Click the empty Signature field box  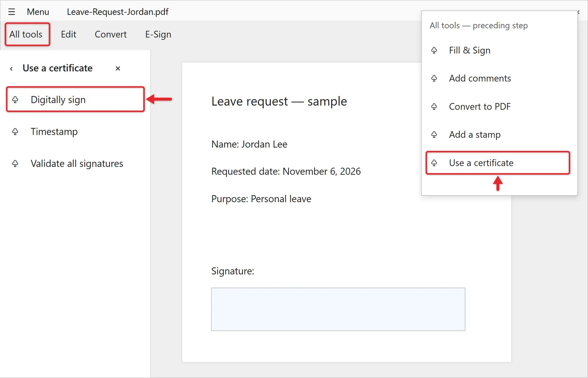click(338, 309)
